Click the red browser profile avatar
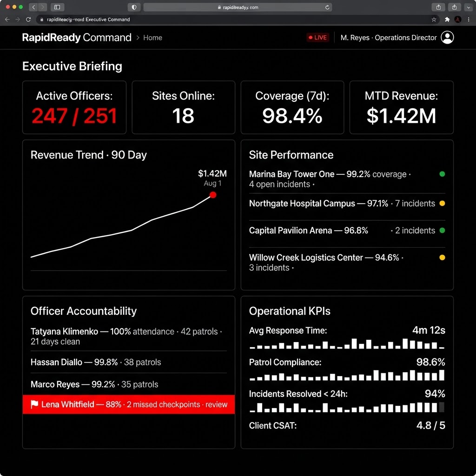 point(458,20)
